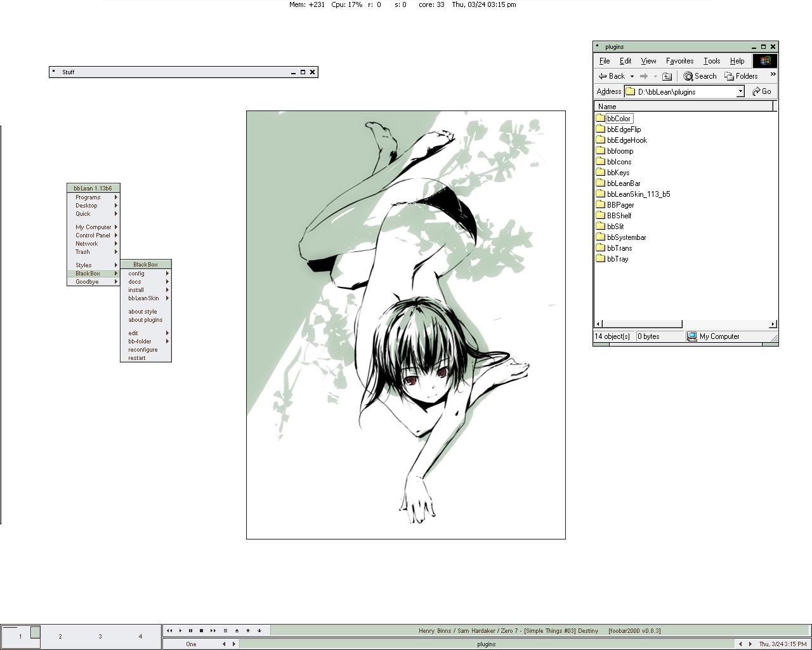
Task: Click the Forward arrow in explorer toolbar
Action: click(644, 76)
